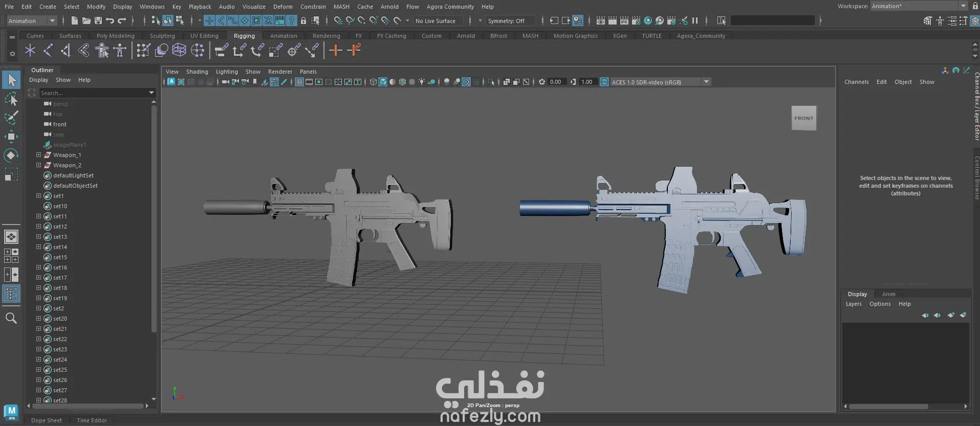
Task: Open the Outliner layout button in sidebar
Action: (x=11, y=294)
